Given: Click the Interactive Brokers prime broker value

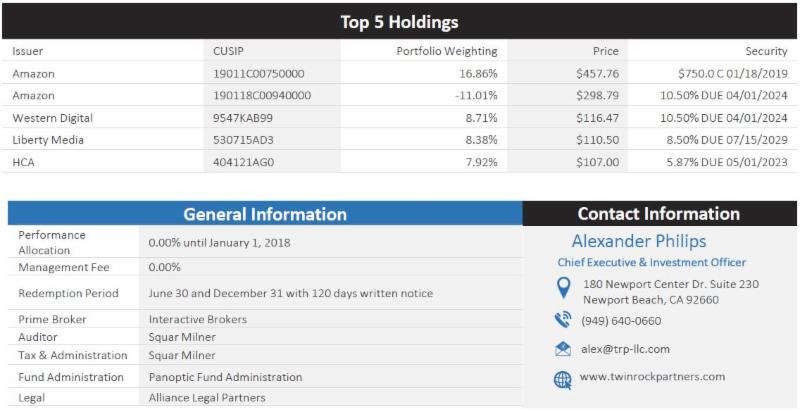Looking at the screenshot, I should point(197,319).
